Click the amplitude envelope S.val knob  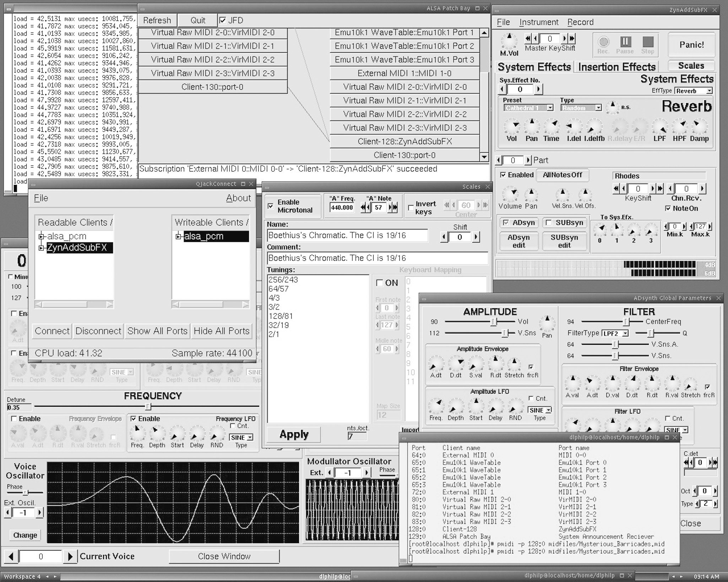point(476,364)
